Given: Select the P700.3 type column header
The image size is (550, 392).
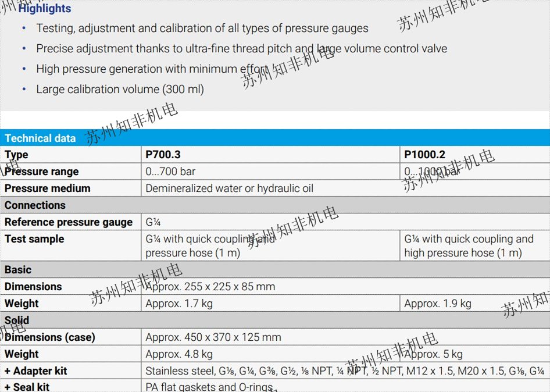Looking at the screenshot, I should tap(163, 155).
